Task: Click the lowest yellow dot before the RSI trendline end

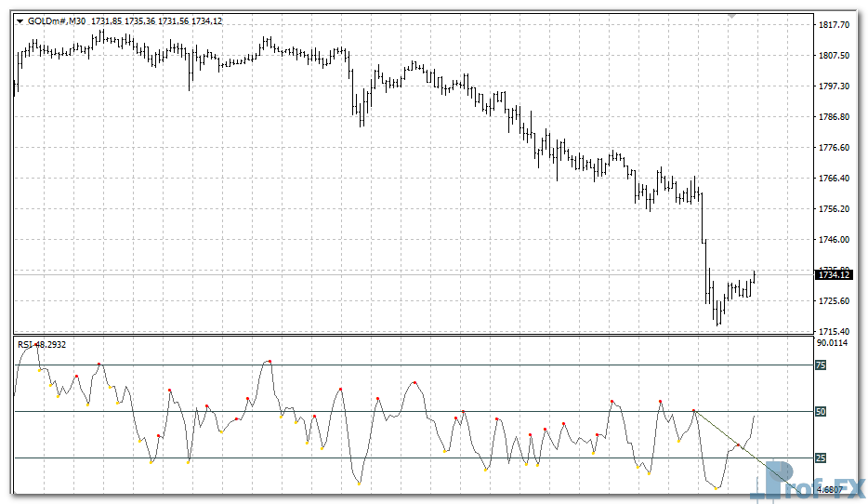Action: [x=717, y=487]
